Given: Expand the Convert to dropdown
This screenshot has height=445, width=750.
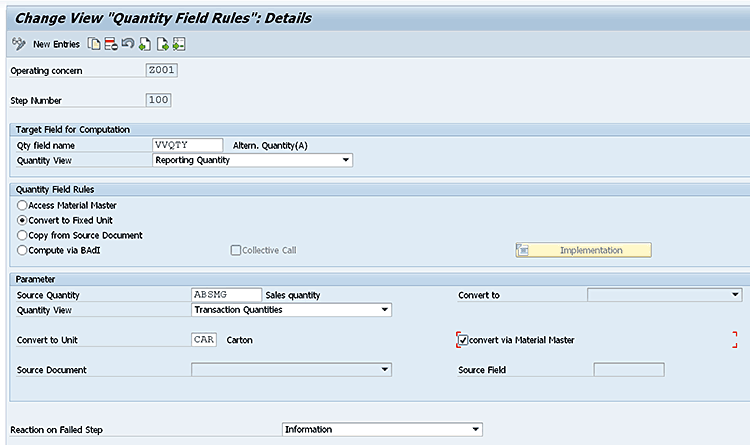Looking at the screenshot, I should pyautogui.click(x=735, y=295).
